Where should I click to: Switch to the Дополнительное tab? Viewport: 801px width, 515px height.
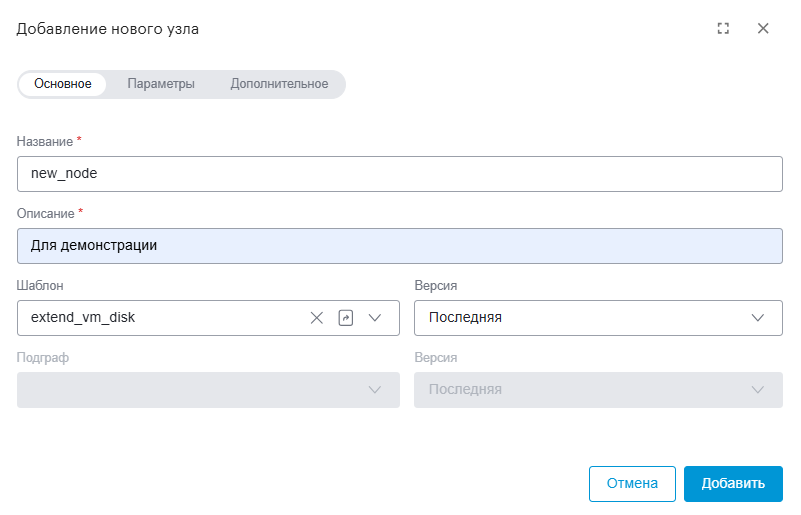pos(279,84)
